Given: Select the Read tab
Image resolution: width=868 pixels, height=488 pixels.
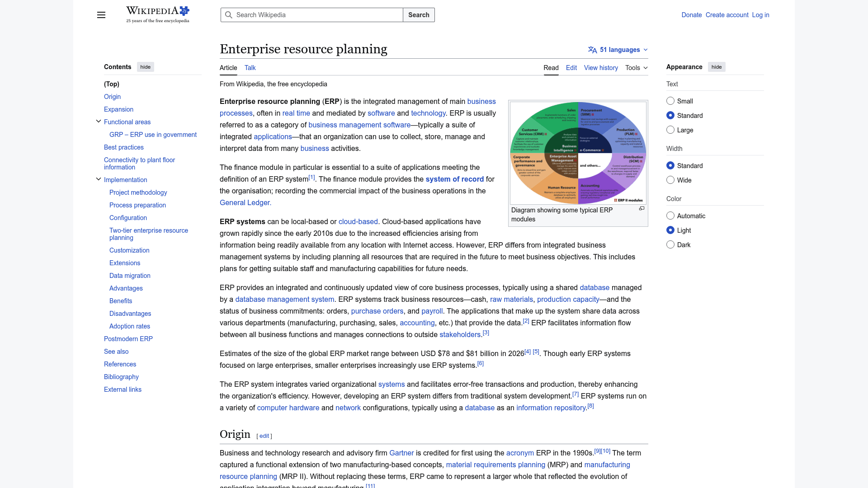Looking at the screenshot, I should click(x=551, y=68).
